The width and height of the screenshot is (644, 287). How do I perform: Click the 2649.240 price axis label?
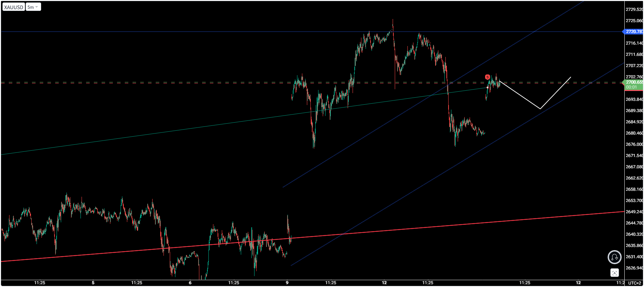pos(634,212)
